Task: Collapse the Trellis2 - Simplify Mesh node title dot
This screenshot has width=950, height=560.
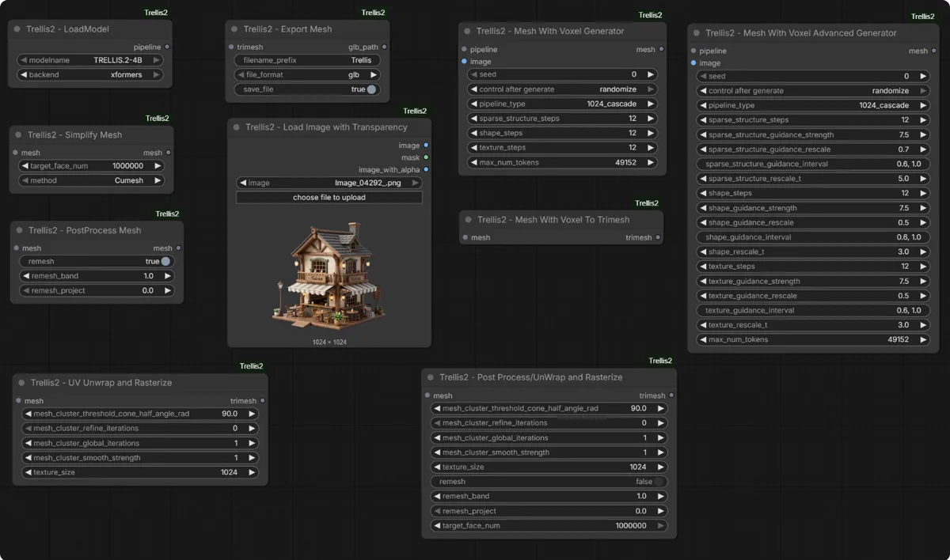Action: [18, 135]
